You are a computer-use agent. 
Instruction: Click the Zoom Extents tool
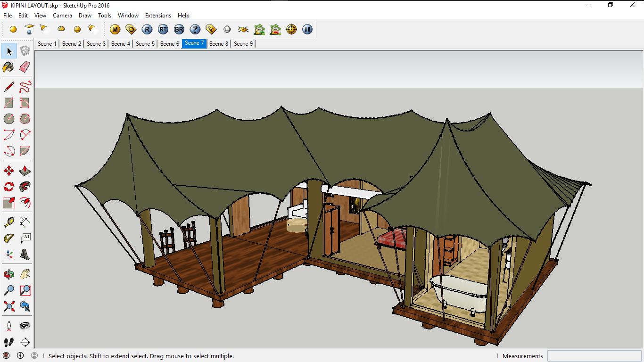tap(8, 306)
